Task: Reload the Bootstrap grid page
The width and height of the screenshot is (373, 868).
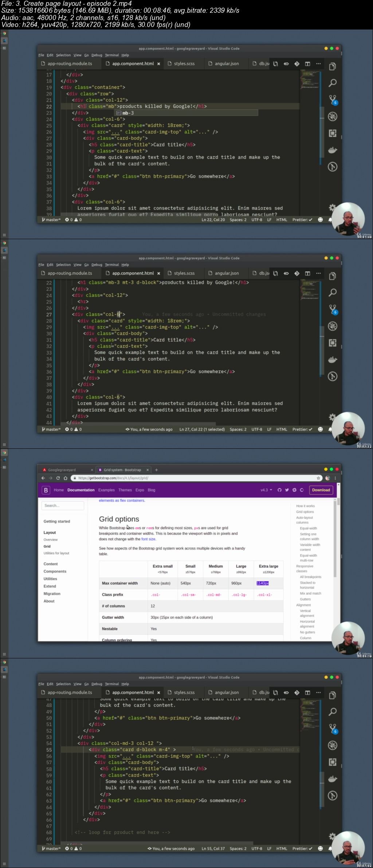Action: (x=58, y=478)
